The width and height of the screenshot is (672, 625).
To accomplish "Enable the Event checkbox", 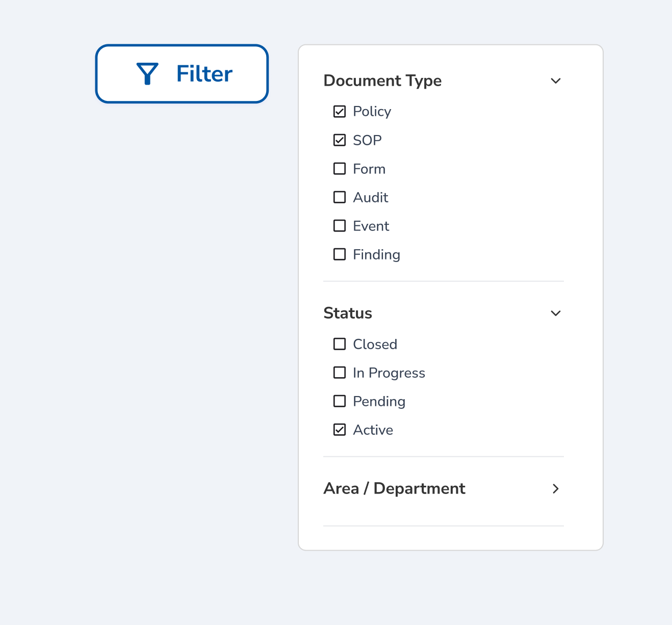I will tap(340, 225).
